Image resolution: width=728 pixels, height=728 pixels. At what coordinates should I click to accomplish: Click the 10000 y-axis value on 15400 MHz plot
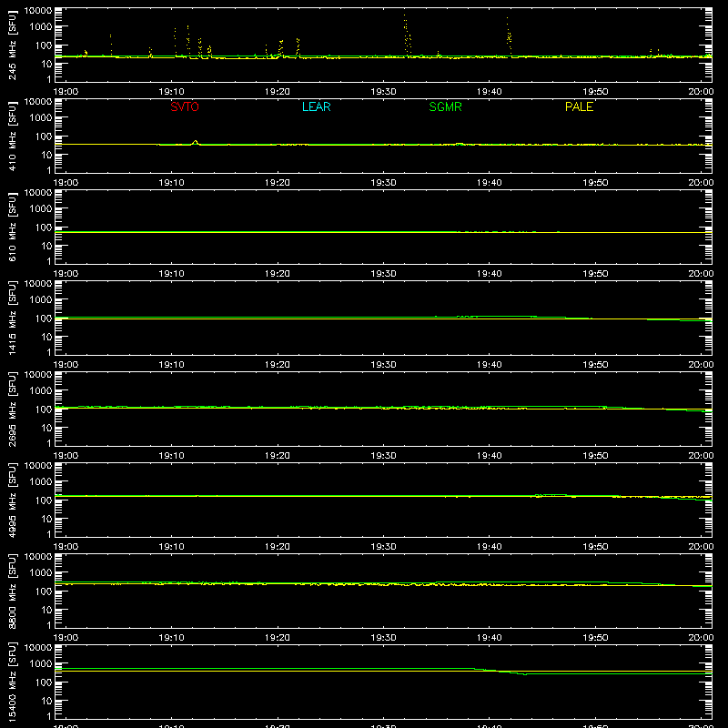pyautogui.click(x=38, y=648)
